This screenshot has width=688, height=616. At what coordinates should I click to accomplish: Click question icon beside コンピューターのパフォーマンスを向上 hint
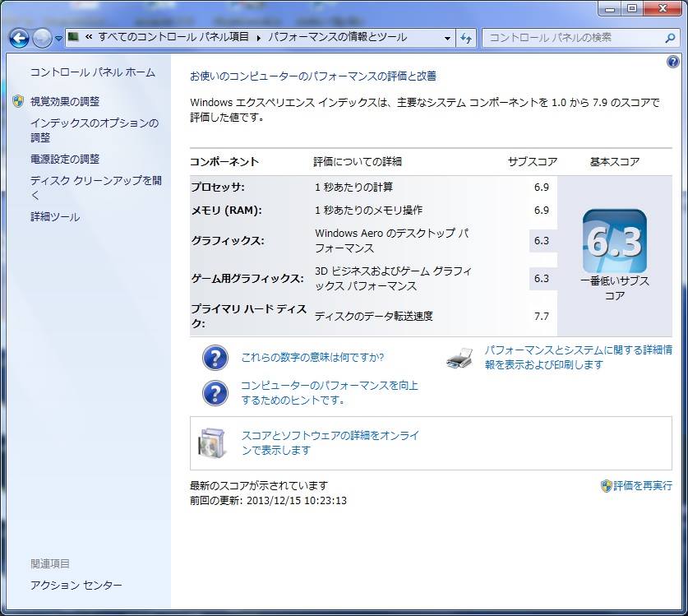point(215,392)
